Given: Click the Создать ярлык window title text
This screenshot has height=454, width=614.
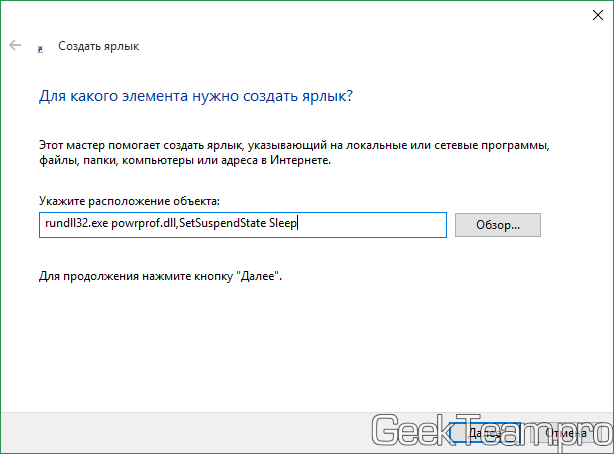Looking at the screenshot, I should (99, 46).
